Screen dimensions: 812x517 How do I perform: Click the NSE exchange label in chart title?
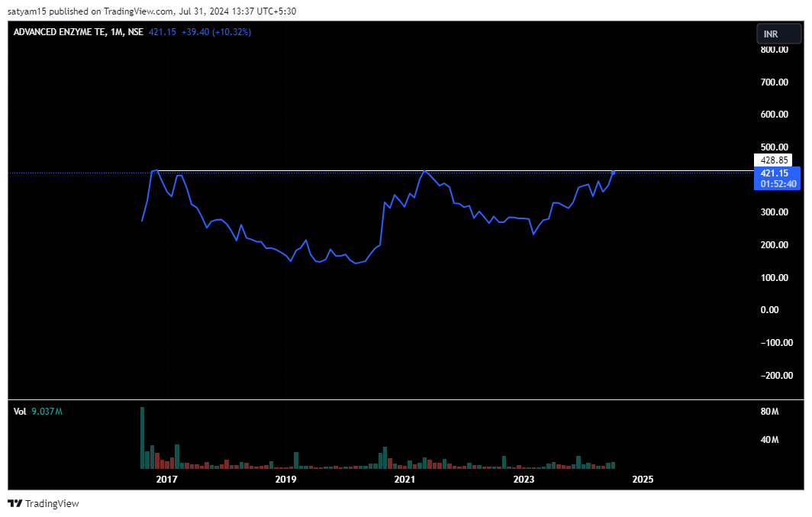click(136, 32)
